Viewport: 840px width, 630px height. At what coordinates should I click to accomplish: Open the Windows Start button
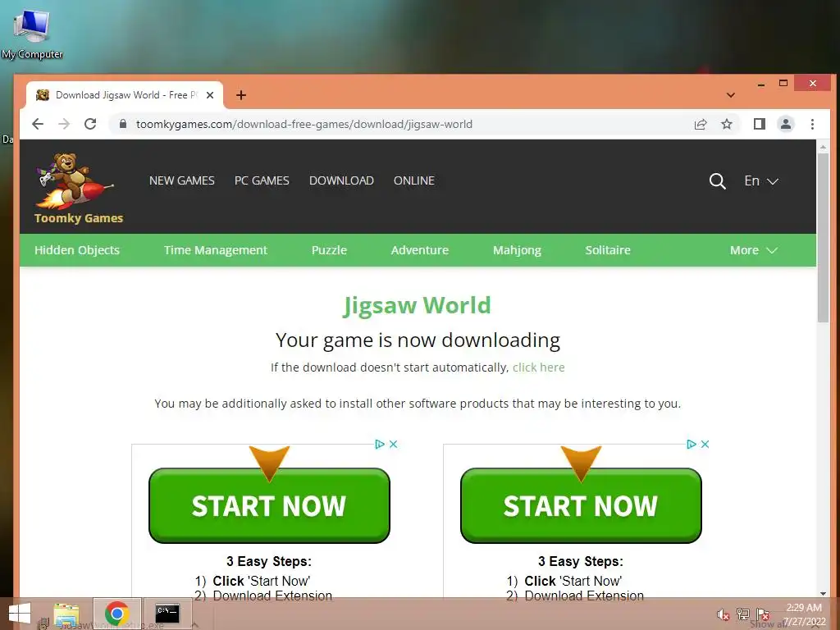tap(20, 614)
